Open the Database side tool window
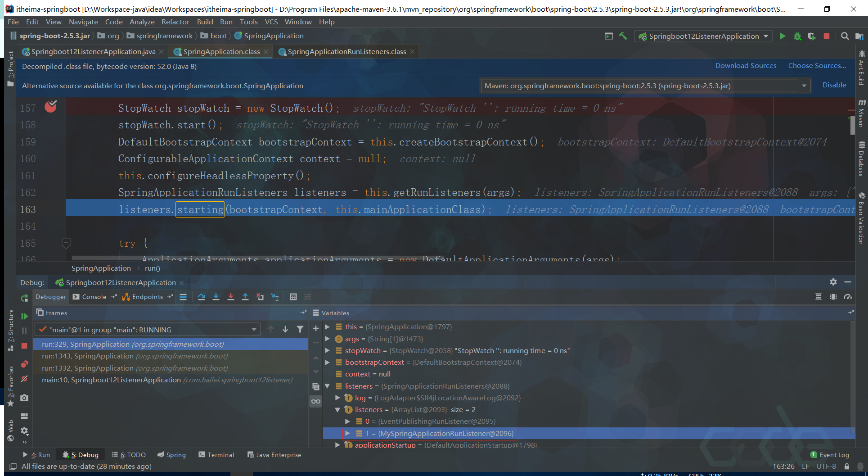868x476 pixels. pos(861,159)
